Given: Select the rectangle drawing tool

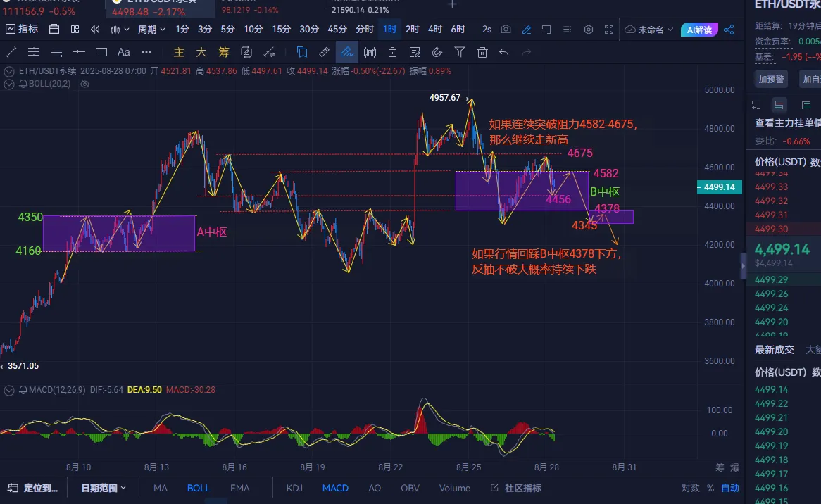Looking at the screenshot, I should pyautogui.click(x=101, y=52).
